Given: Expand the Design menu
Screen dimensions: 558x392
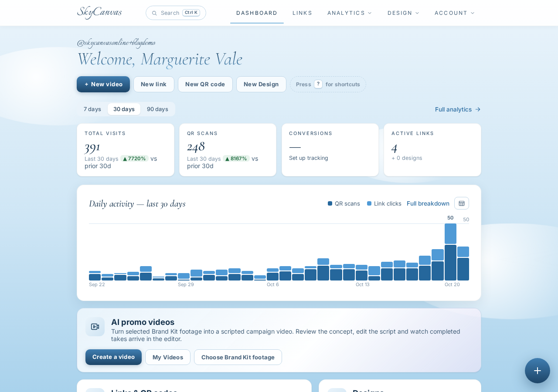Looking at the screenshot, I should [403, 13].
